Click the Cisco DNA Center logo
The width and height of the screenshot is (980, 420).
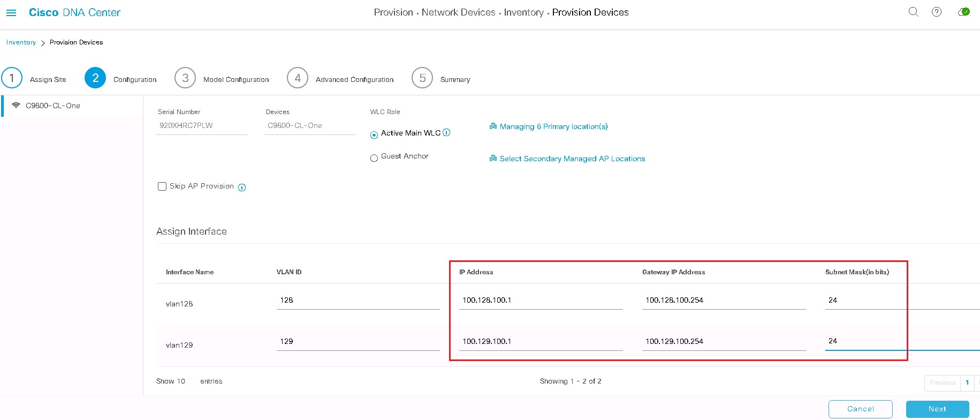pyautogui.click(x=74, y=12)
